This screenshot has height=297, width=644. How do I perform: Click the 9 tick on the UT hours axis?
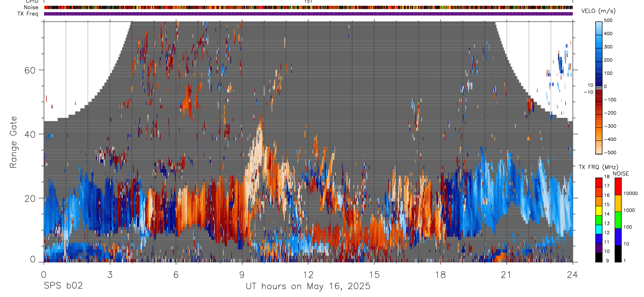[242, 274]
